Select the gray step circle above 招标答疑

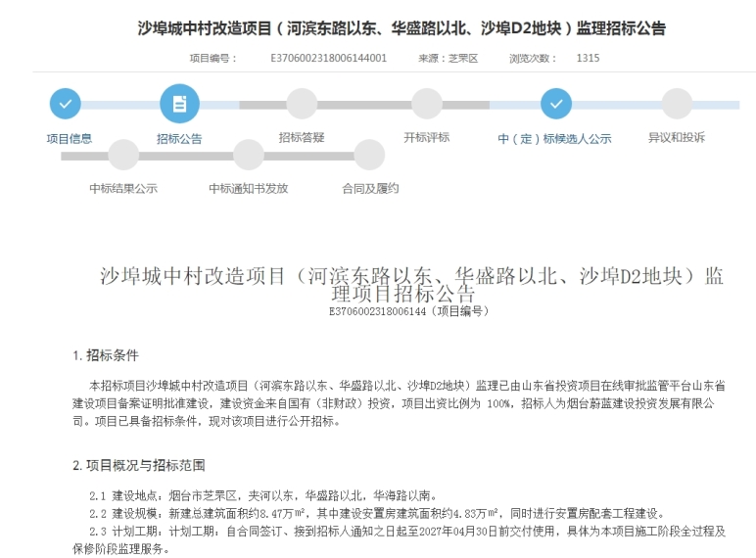pos(302,104)
